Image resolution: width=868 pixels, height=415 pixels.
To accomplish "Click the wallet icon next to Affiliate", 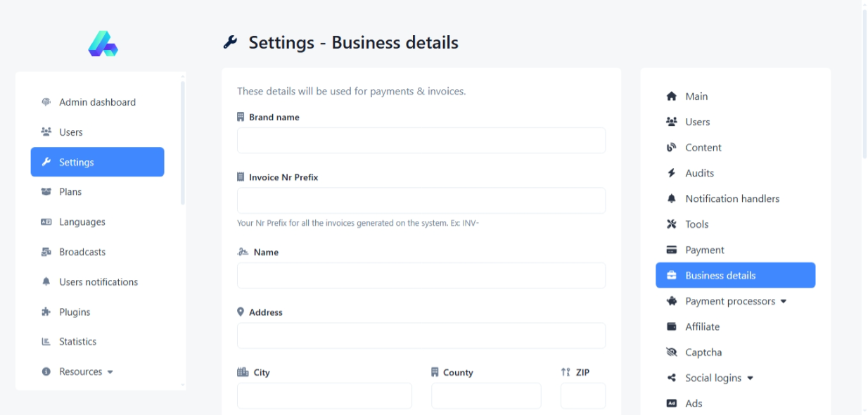I will 671,327.
